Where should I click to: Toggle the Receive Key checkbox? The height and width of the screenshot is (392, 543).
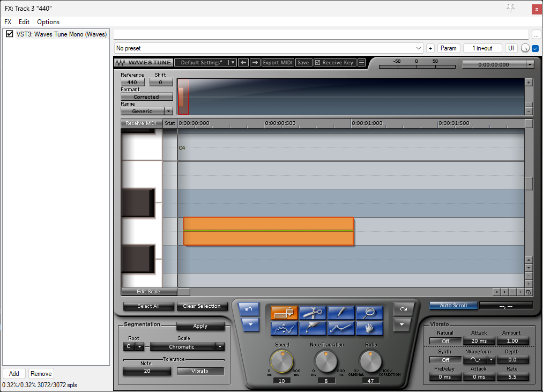point(317,62)
